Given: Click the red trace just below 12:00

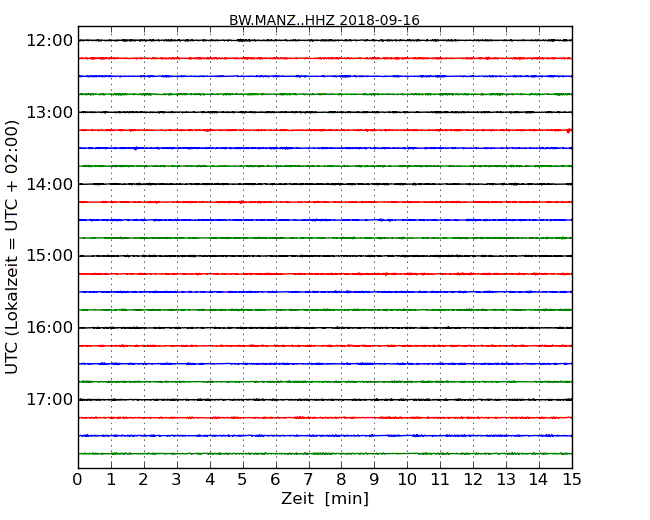Looking at the screenshot, I should pyautogui.click(x=325, y=58).
